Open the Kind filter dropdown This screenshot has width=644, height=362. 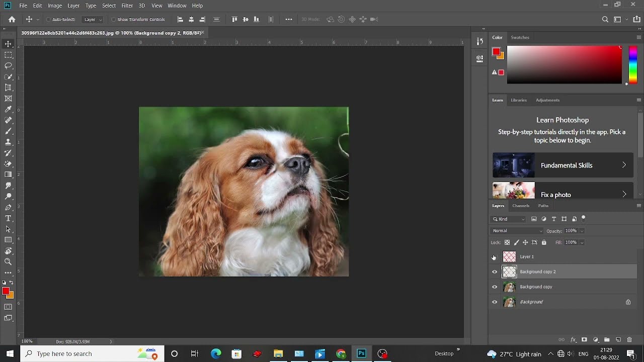click(x=509, y=219)
